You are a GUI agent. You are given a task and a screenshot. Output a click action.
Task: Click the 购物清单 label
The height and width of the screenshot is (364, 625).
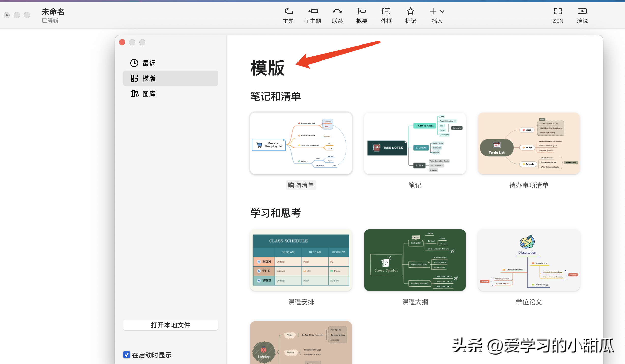(301, 185)
